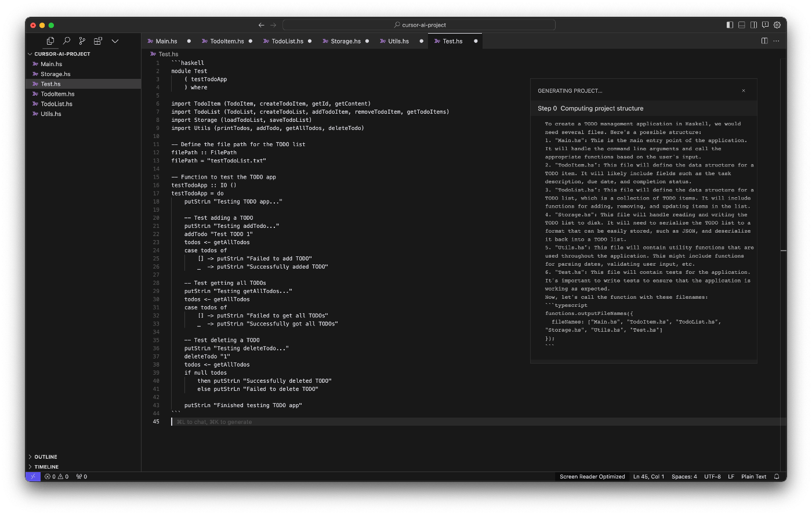Open TodoList.hs in the explorer tree
Image resolution: width=812 pixels, height=515 pixels.
pyautogui.click(x=83, y=104)
